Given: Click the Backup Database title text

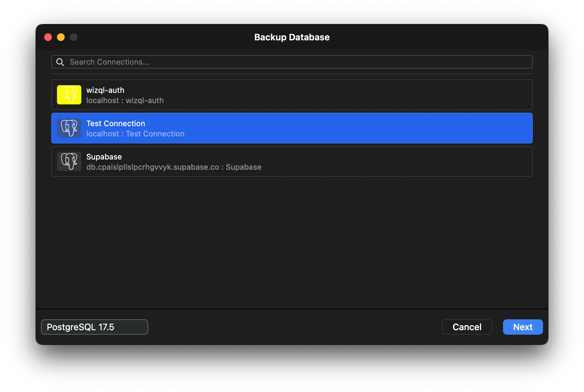Looking at the screenshot, I should click(x=292, y=37).
